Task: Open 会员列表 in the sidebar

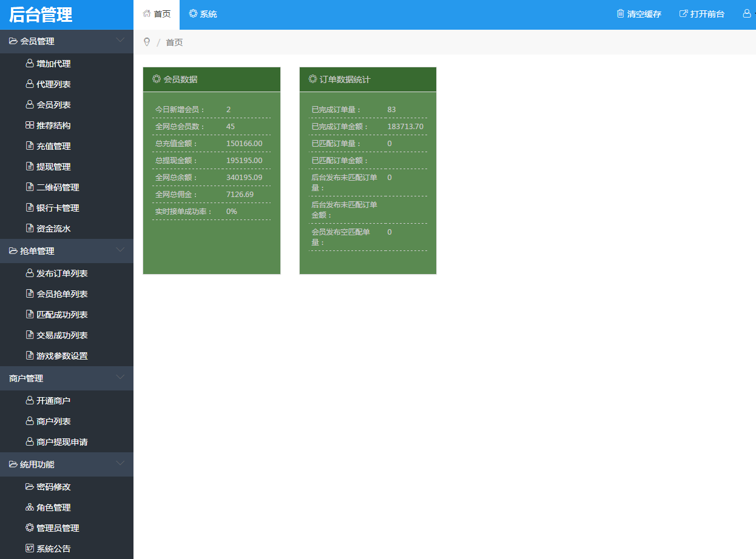Action: coord(53,105)
